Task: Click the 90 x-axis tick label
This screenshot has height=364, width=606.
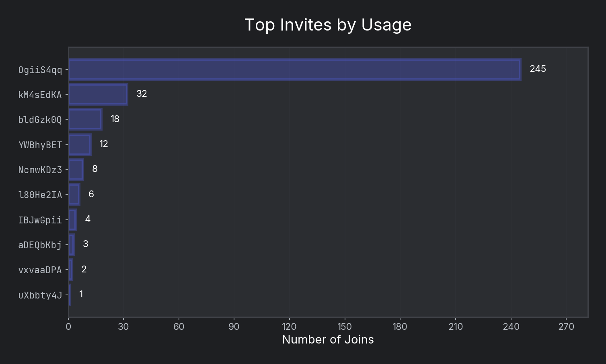Action: pos(234,327)
